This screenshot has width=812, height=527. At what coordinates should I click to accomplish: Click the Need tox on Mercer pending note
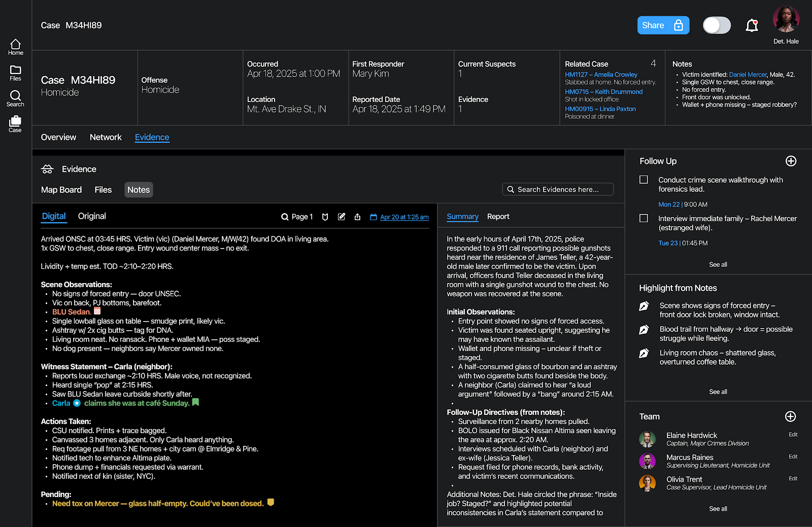tap(158, 504)
